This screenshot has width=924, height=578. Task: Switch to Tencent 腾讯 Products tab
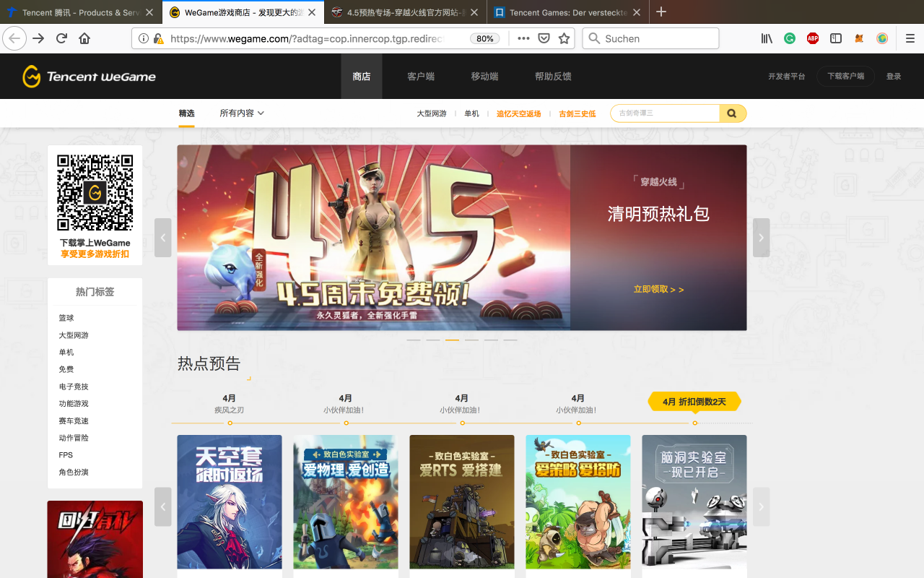[x=80, y=12]
